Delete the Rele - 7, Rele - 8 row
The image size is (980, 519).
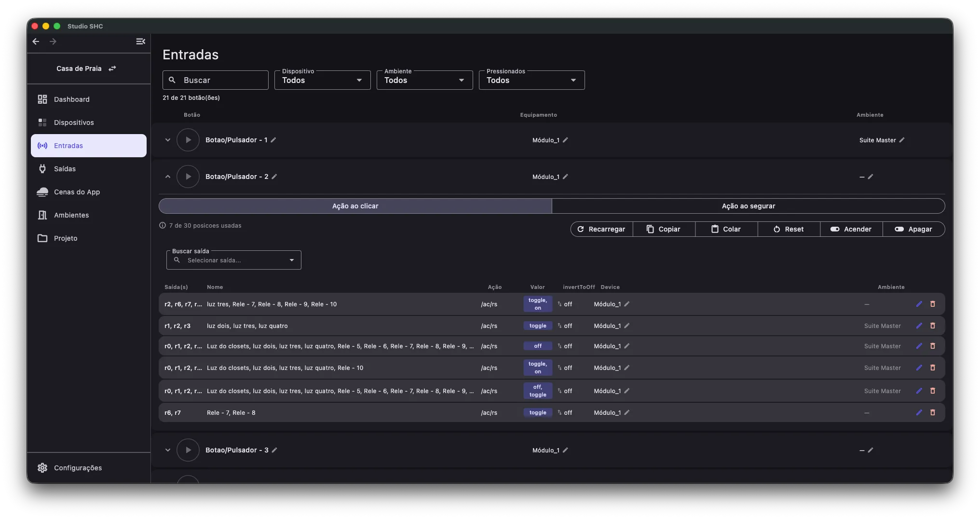point(933,412)
